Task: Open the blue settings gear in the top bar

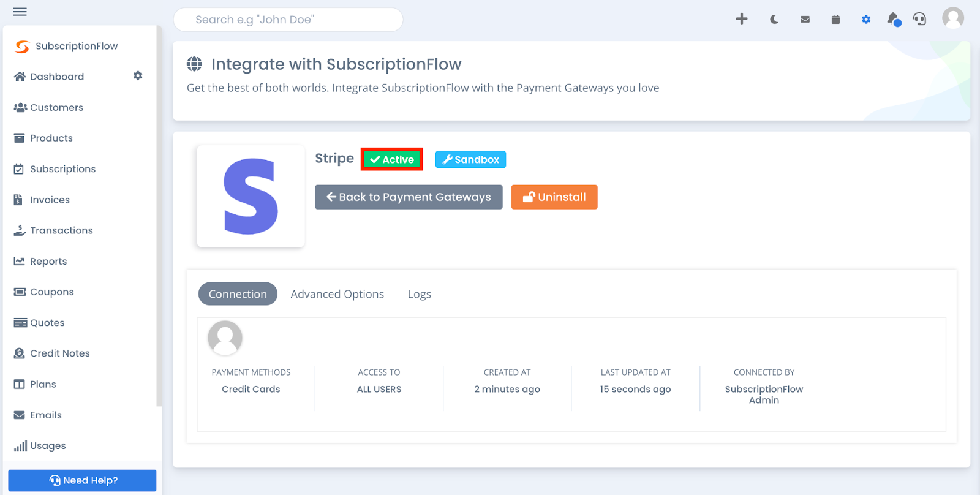Action: click(x=866, y=20)
